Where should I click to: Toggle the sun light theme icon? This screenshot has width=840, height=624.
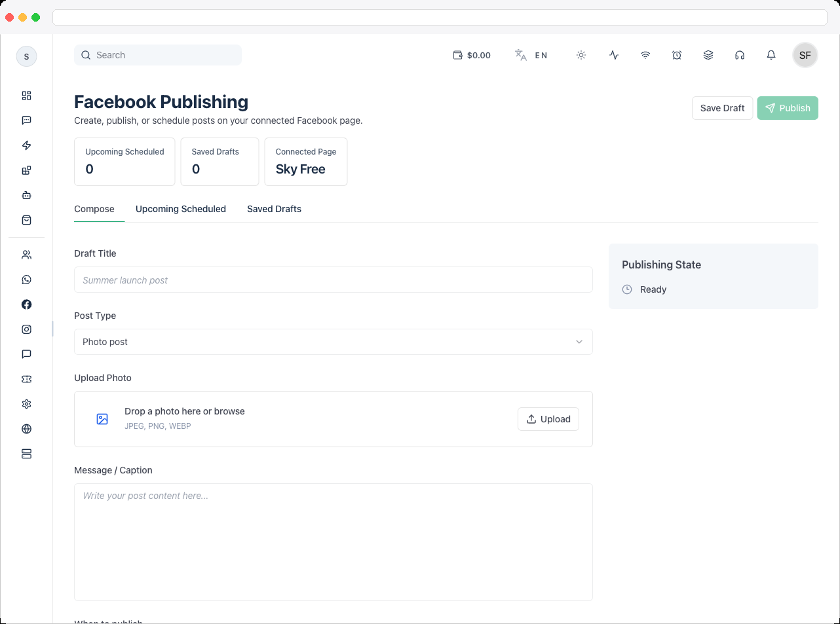pyautogui.click(x=581, y=55)
